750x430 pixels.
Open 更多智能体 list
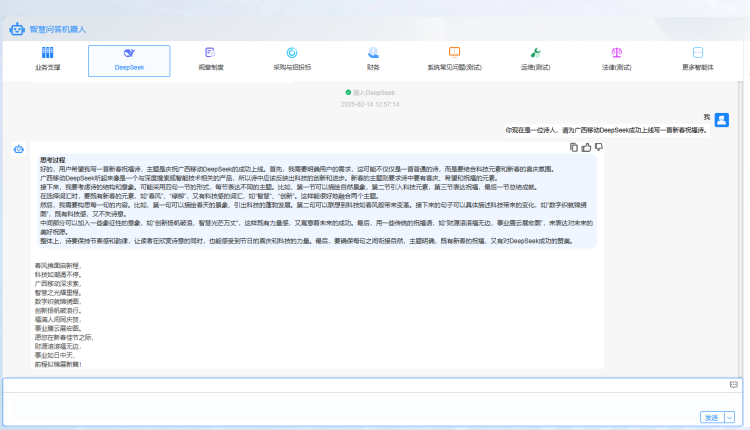(x=698, y=60)
